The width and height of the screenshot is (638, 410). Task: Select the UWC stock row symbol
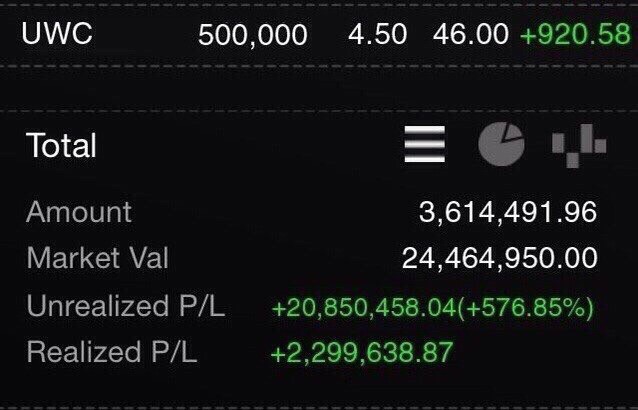coord(57,33)
